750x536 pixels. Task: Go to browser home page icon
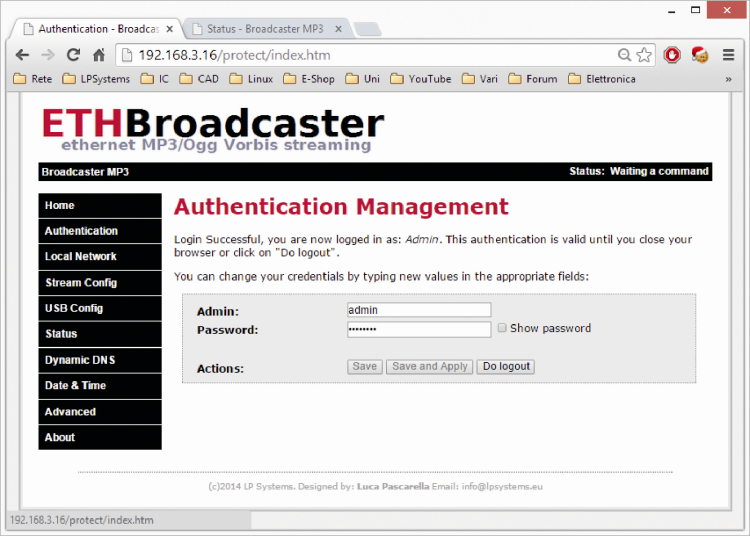click(99, 55)
